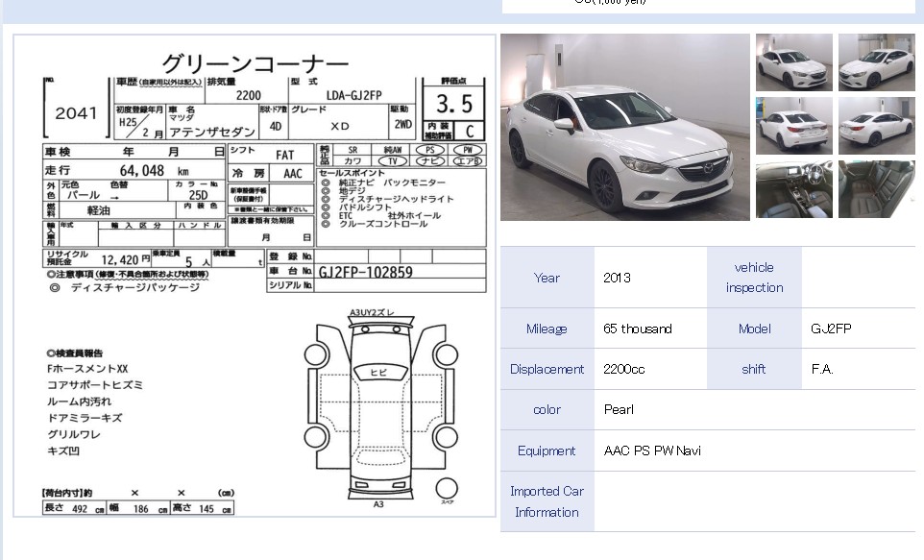Image resolution: width=924 pixels, height=560 pixels.
Task: Click the 'Pearl' color value
Action: (619, 410)
